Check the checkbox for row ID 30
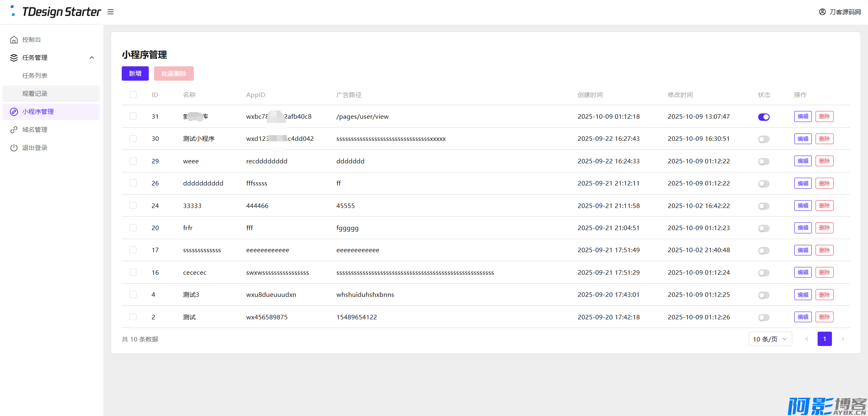868x416 pixels. pyautogui.click(x=133, y=139)
